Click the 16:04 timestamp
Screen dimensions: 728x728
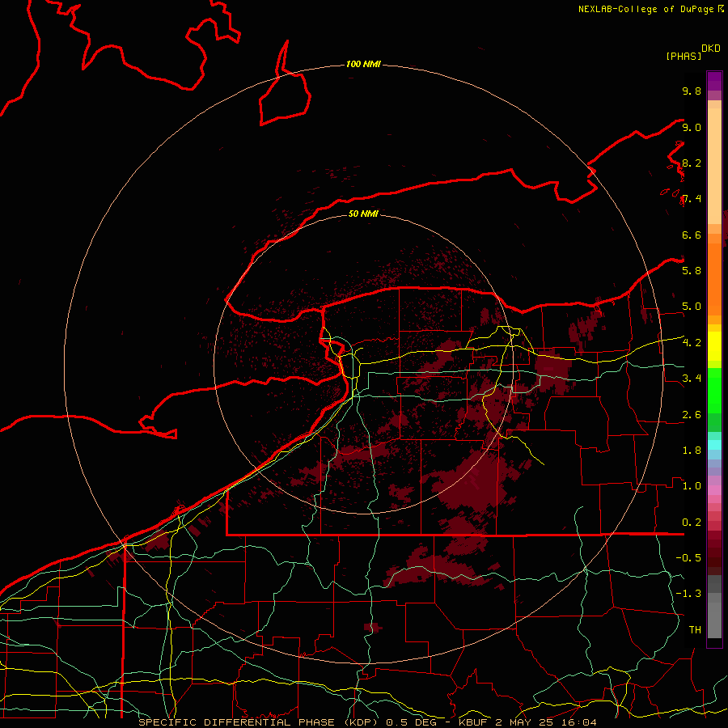pyautogui.click(x=580, y=722)
